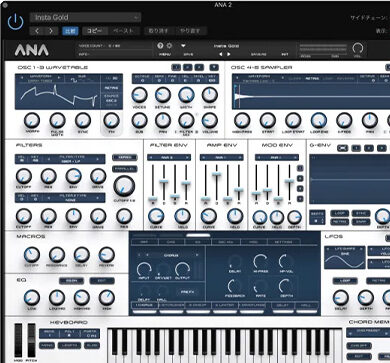
Task: Enable PARALLEL filter routing
Action: (125, 169)
